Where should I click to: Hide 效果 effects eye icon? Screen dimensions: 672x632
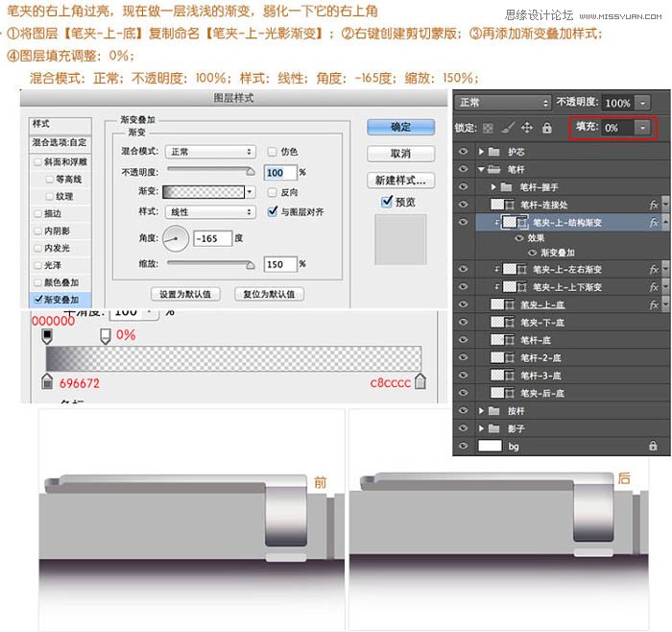[x=519, y=238]
